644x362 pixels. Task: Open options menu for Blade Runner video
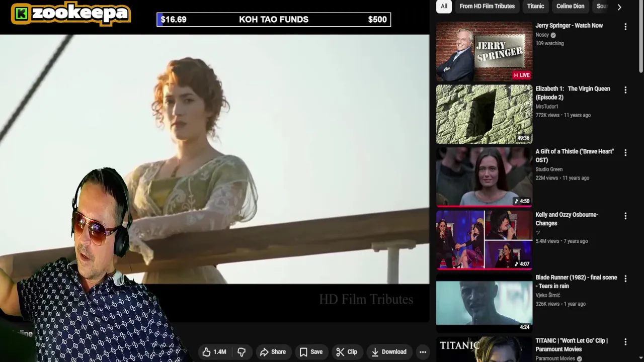point(625,279)
